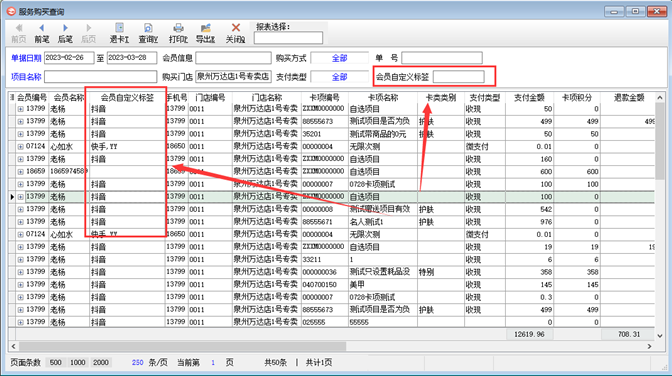Expand the row with card number 00000008

coord(21,209)
